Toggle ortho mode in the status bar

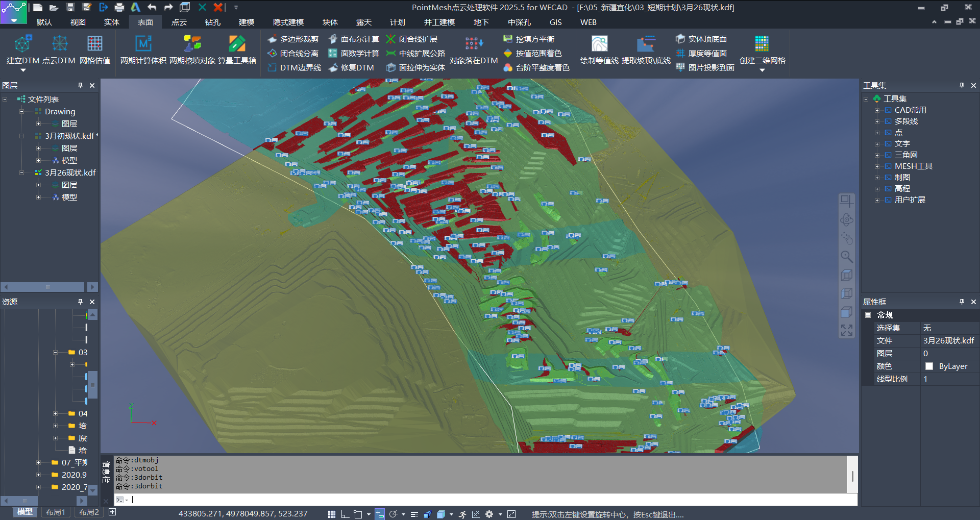[x=345, y=514]
